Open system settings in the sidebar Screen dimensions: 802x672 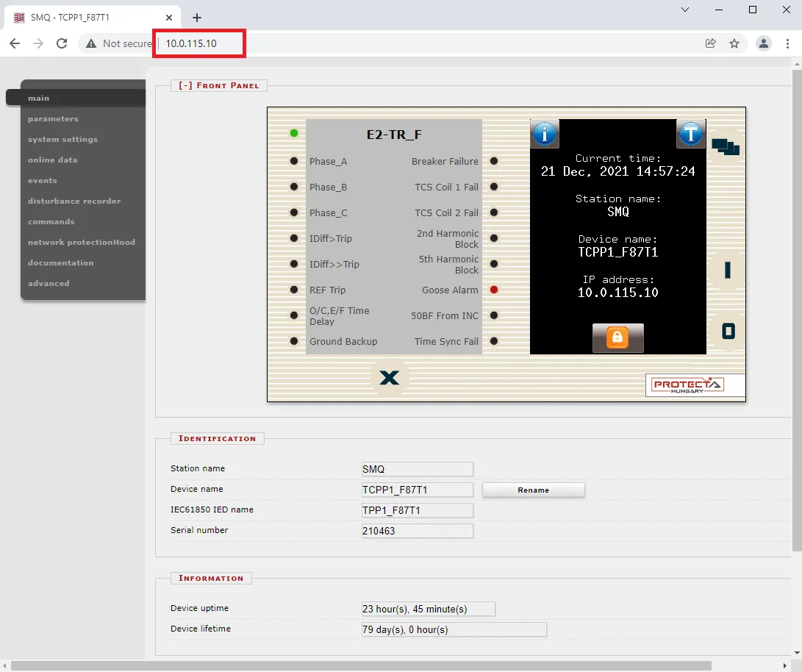[x=63, y=139]
